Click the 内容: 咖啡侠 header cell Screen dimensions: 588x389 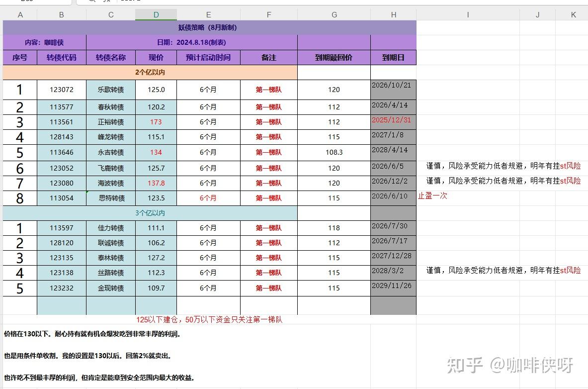coord(45,42)
